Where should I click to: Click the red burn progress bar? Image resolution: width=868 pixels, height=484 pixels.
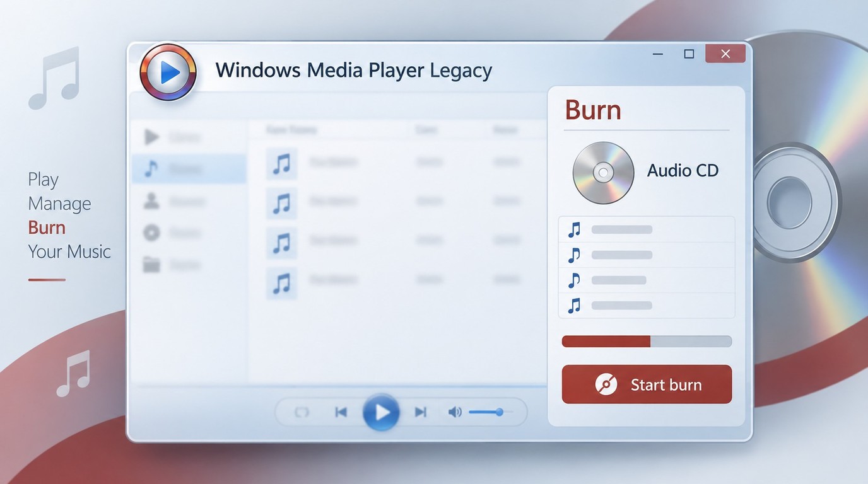(647, 341)
